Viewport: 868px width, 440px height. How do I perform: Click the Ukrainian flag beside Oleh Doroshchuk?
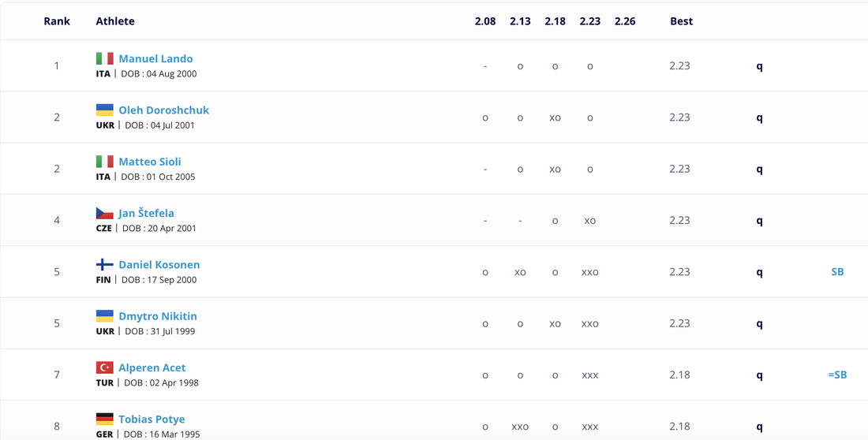coord(104,110)
